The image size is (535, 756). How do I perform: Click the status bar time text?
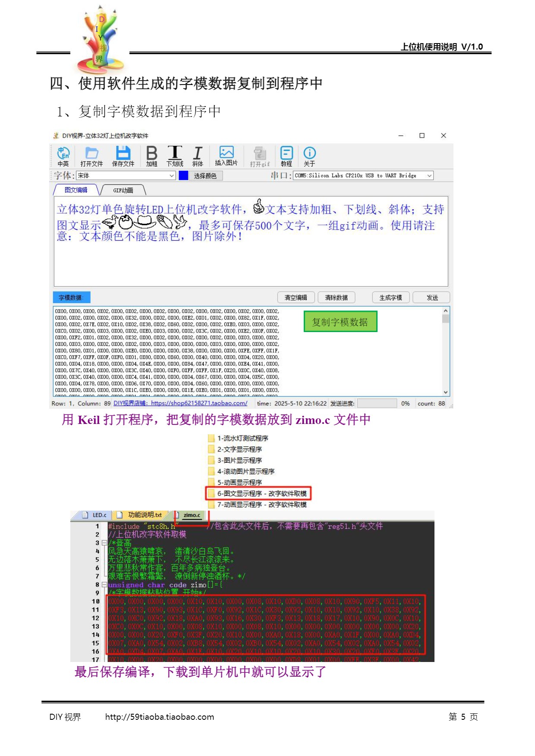click(x=292, y=404)
